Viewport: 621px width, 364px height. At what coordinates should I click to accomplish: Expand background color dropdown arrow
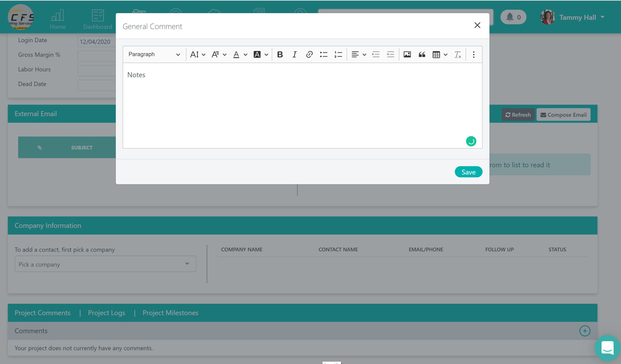click(266, 55)
